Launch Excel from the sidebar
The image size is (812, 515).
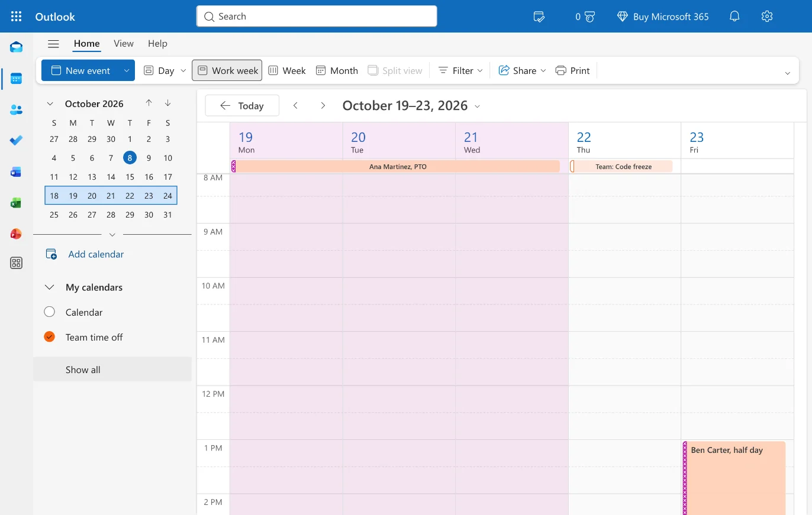[x=16, y=203]
